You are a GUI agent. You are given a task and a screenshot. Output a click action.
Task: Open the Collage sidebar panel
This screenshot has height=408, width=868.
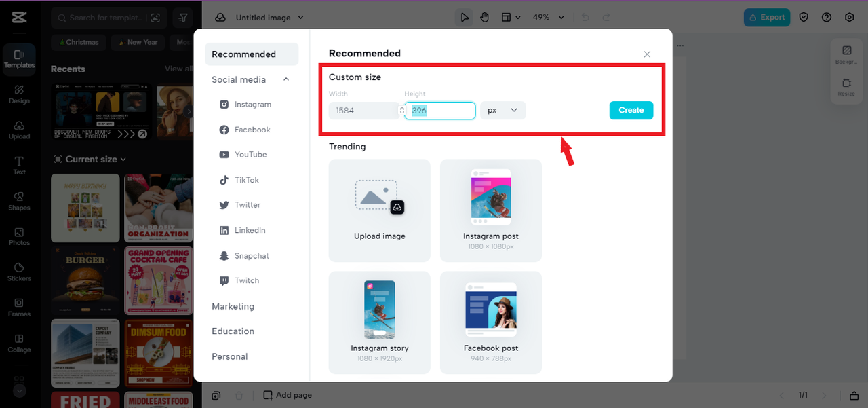click(x=19, y=343)
